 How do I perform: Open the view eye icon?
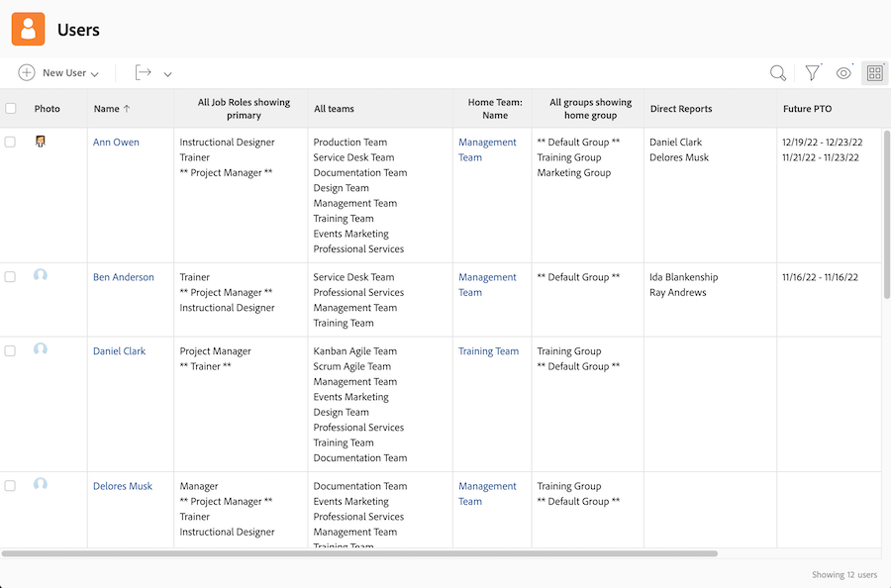pyautogui.click(x=843, y=72)
